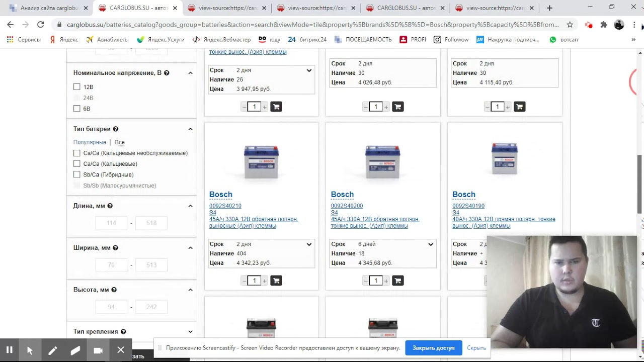Click help icon next to Длина, мм
This screenshot has width=644, height=362.
pos(110,206)
